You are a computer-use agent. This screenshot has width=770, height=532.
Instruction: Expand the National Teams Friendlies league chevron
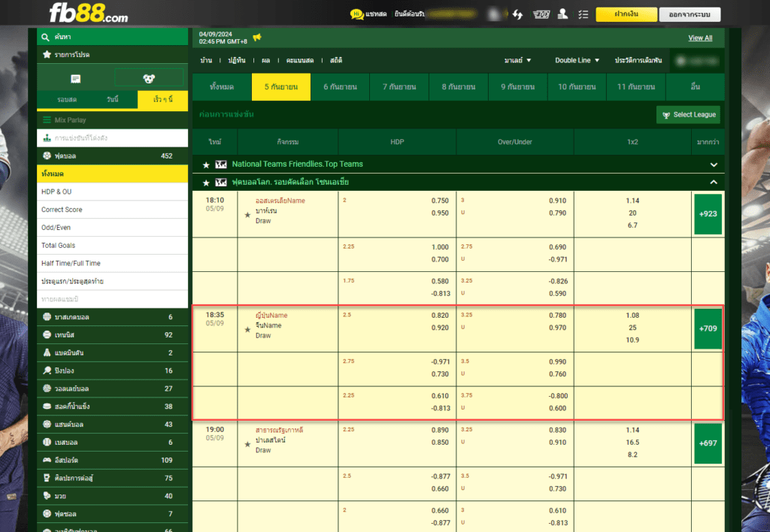[x=714, y=165]
